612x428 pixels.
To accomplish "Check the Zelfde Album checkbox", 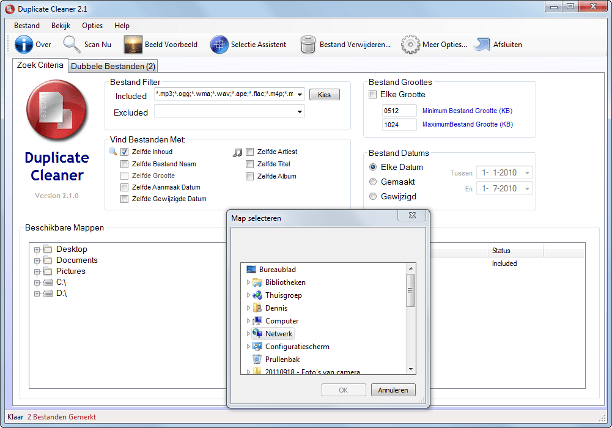I will (250, 176).
